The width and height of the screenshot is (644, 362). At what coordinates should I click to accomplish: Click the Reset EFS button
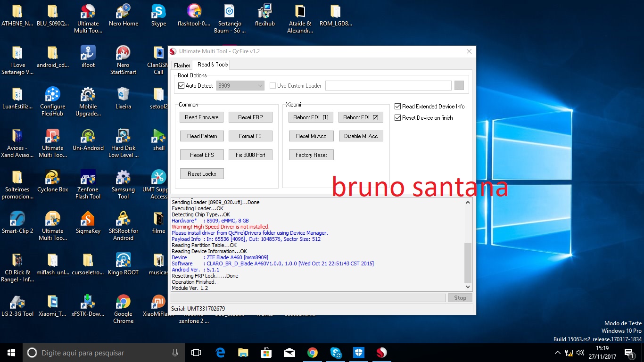point(202,155)
